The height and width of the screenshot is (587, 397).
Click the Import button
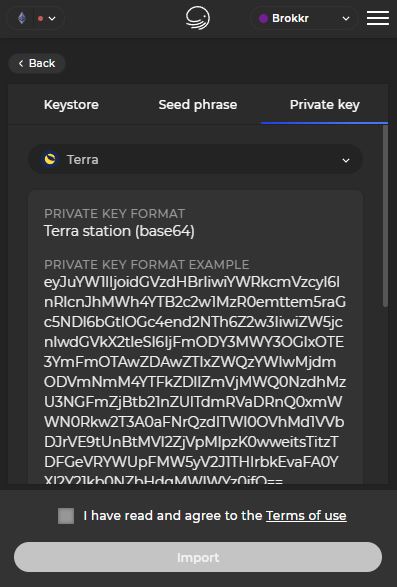198,557
